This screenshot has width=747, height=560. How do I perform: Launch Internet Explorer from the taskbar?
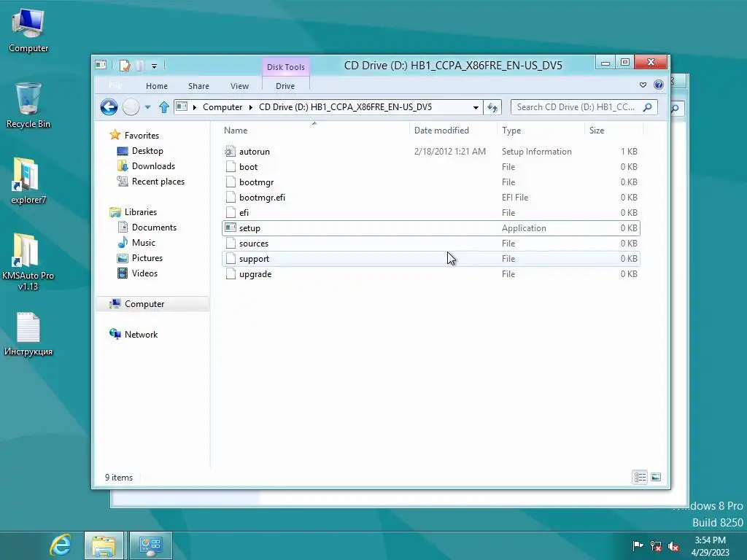tap(61, 545)
